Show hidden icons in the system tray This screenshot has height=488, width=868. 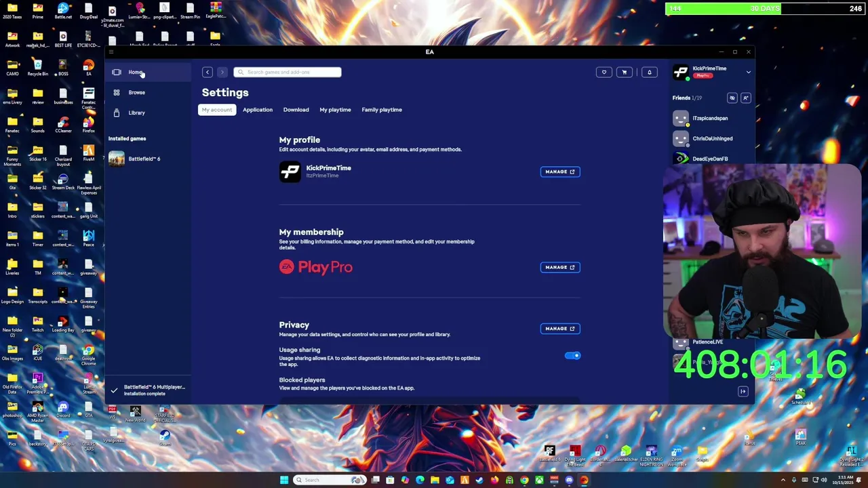coord(783,480)
